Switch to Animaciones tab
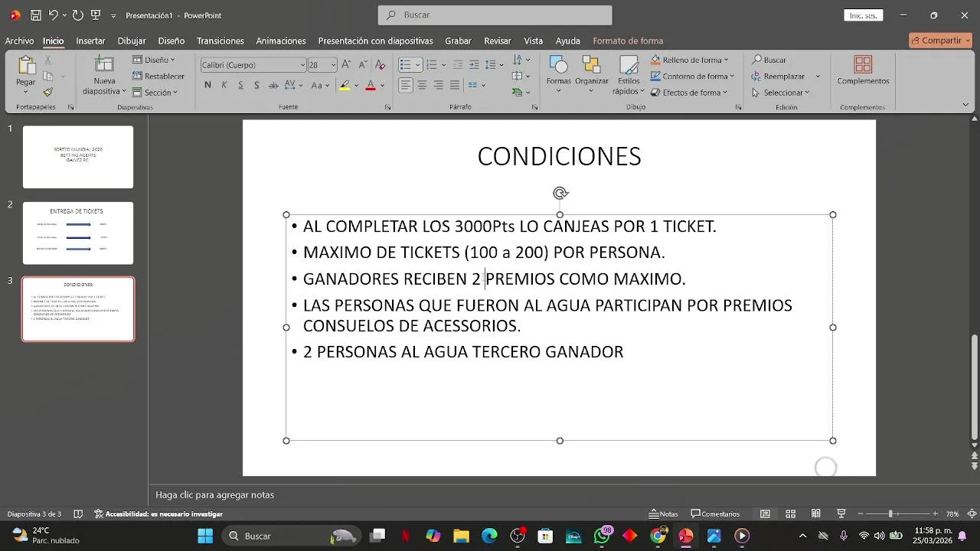This screenshot has height=551, width=980. pyautogui.click(x=281, y=41)
